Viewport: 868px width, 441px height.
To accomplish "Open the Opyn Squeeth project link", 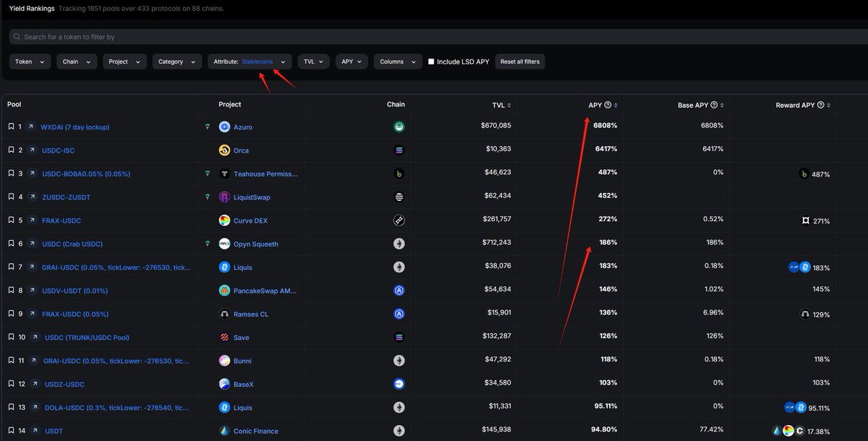I will (256, 244).
